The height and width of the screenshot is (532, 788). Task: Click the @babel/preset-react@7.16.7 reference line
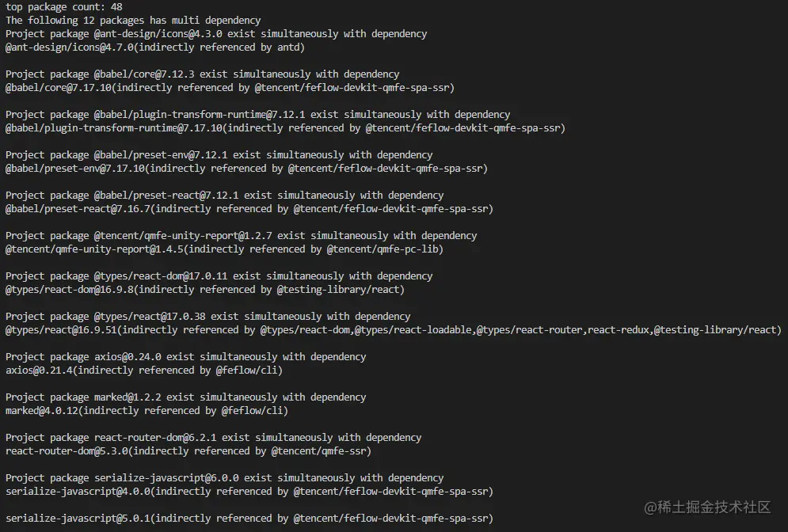coord(249,209)
